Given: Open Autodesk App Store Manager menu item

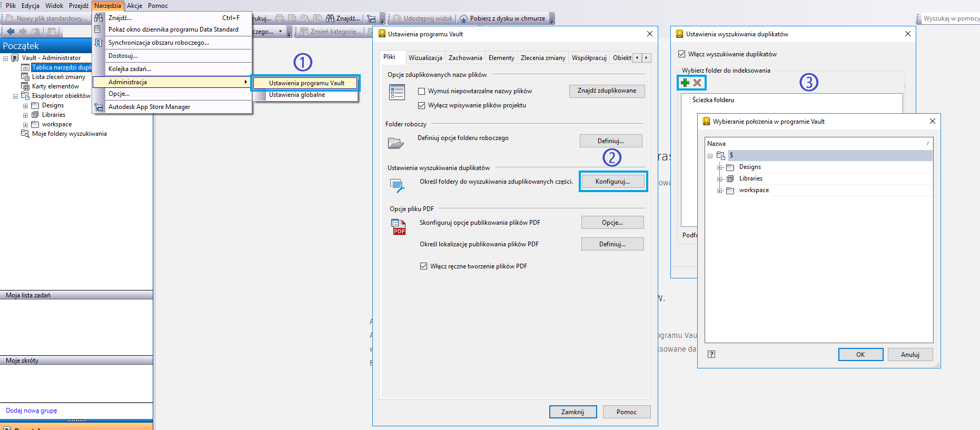Looking at the screenshot, I should point(172,107).
